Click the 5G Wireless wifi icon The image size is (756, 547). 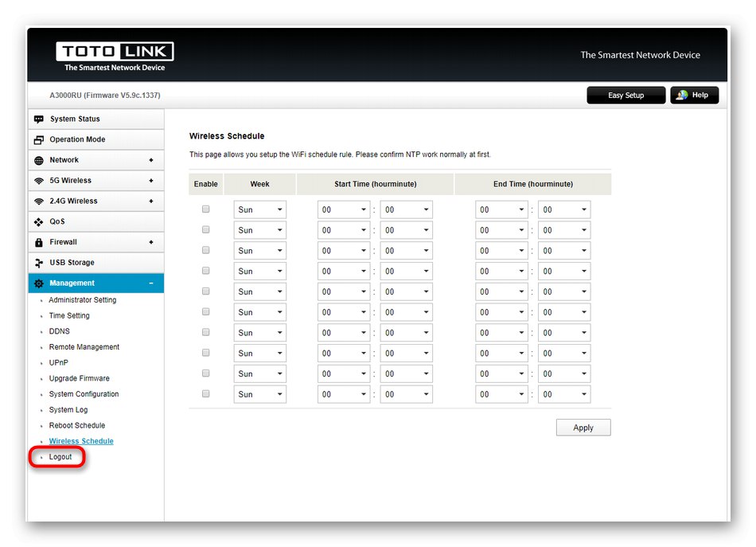[38, 181]
